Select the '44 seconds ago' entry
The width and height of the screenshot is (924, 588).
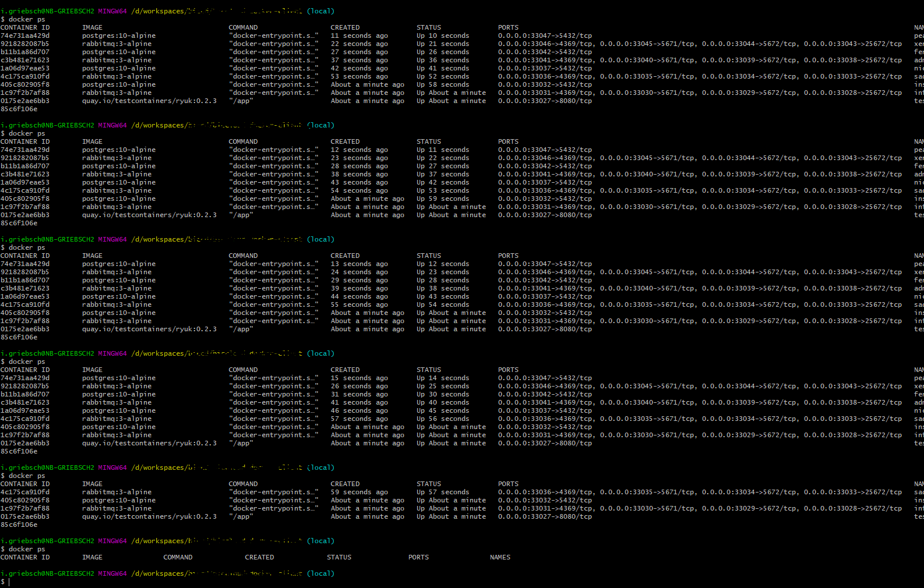359,296
